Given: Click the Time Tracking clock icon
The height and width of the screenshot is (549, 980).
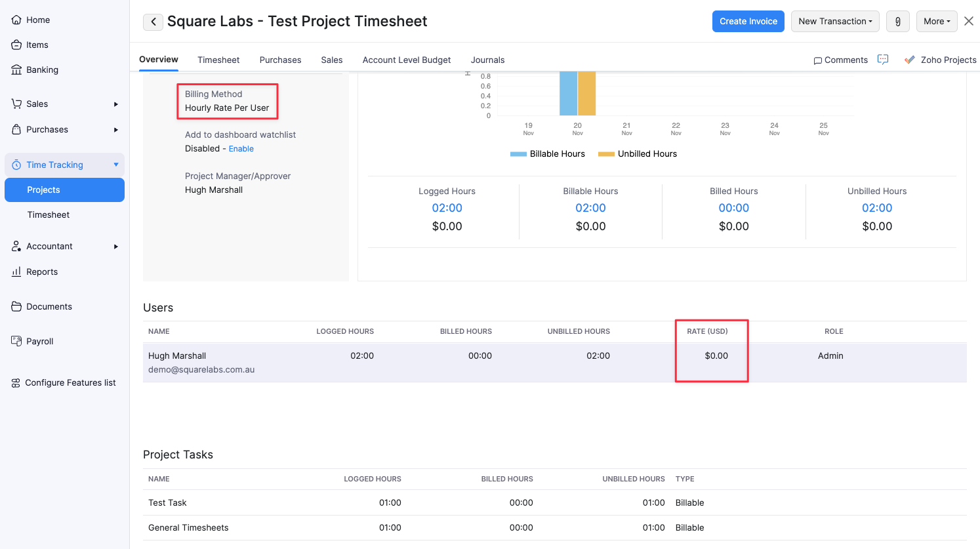Looking at the screenshot, I should point(16,165).
